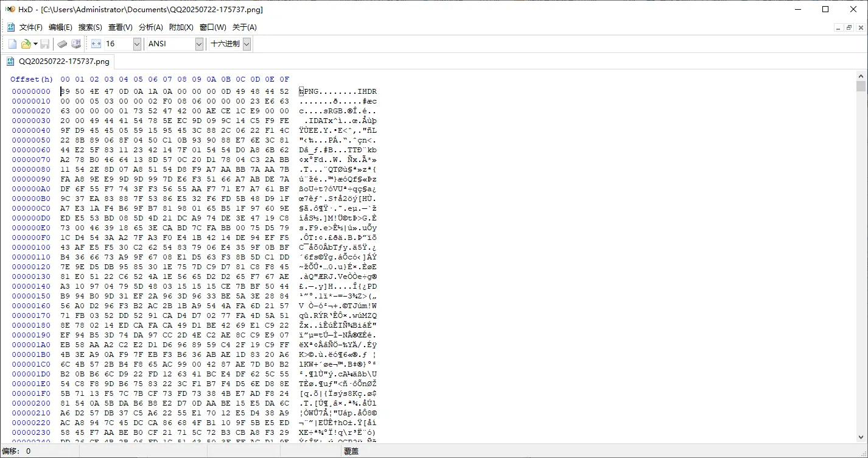
Task: Open the 搜索(S) menu
Action: point(90,27)
